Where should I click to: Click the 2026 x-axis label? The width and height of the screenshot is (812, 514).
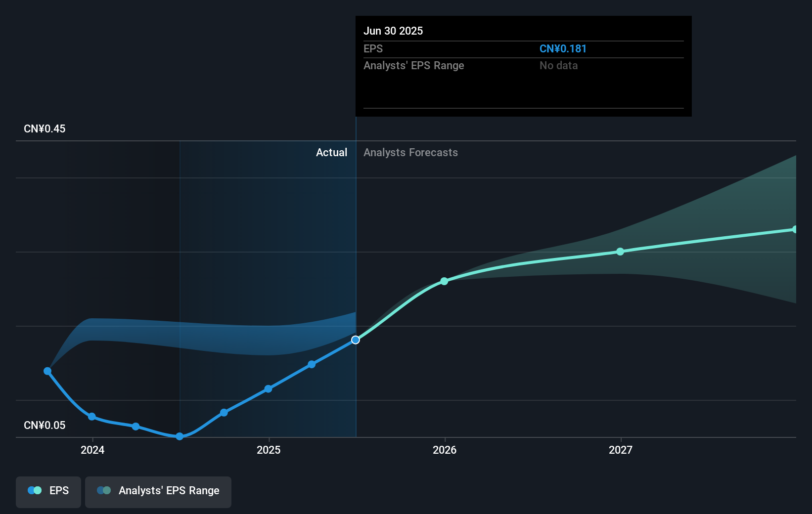[x=445, y=450]
